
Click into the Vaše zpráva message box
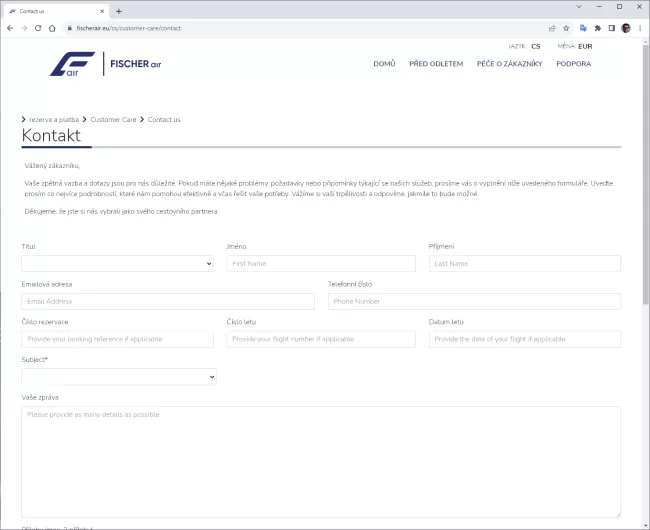point(320,460)
